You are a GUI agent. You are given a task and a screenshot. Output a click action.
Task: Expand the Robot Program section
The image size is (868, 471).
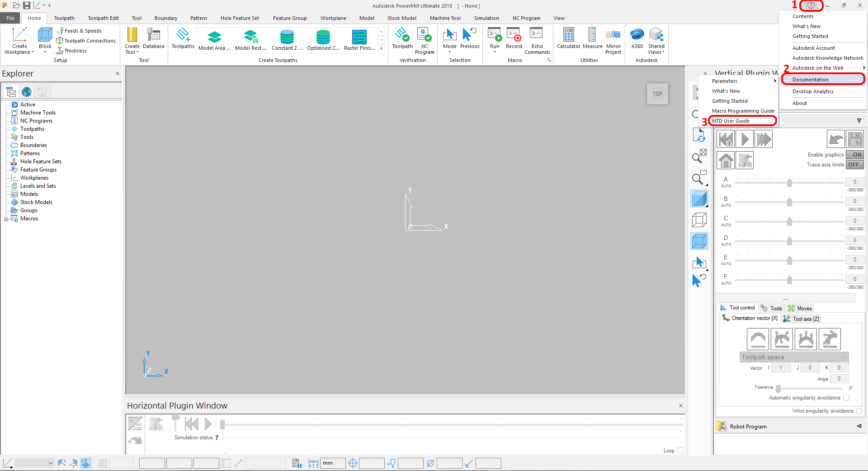[x=859, y=426]
